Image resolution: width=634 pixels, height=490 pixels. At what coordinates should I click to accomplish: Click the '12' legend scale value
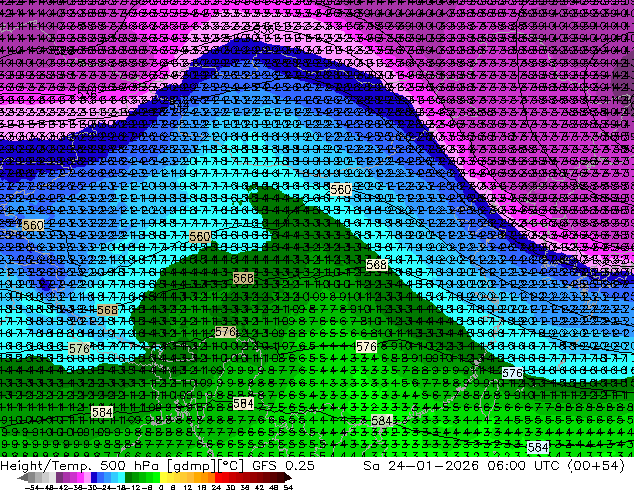(x=187, y=487)
